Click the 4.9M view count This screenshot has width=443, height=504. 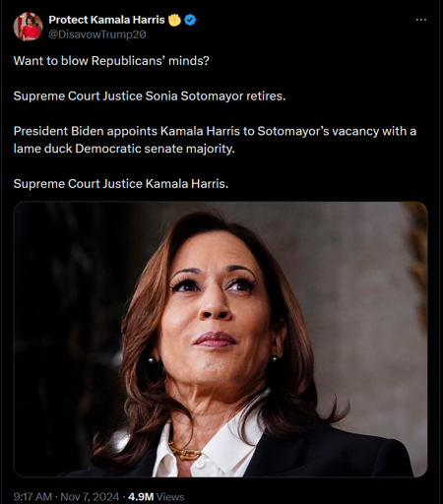tap(141, 496)
